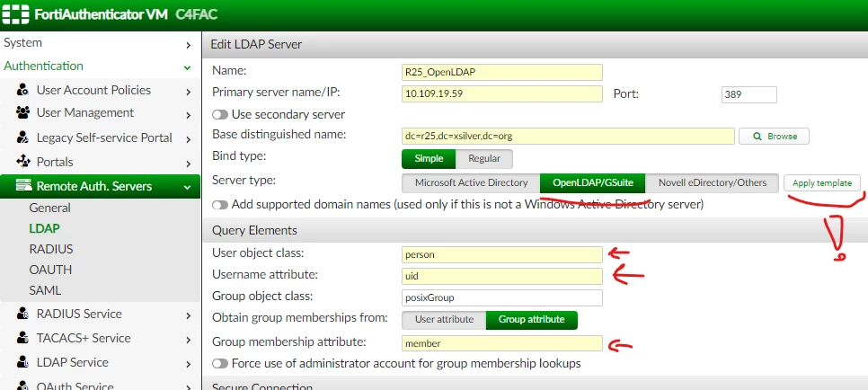Click the Primary server name/IP field
The width and height of the screenshot is (868, 390).
click(502, 93)
